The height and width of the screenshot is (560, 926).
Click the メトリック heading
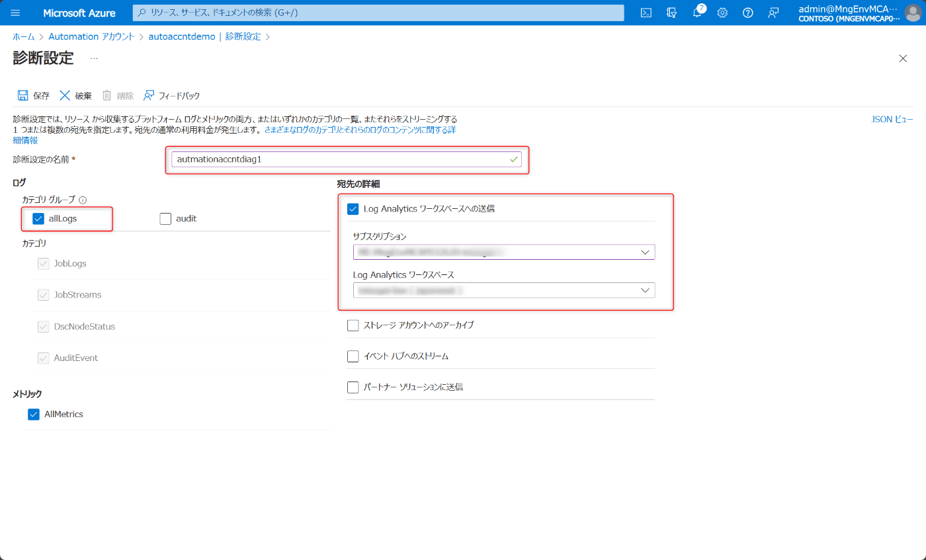pyautogui.click(x=27, y=394)
